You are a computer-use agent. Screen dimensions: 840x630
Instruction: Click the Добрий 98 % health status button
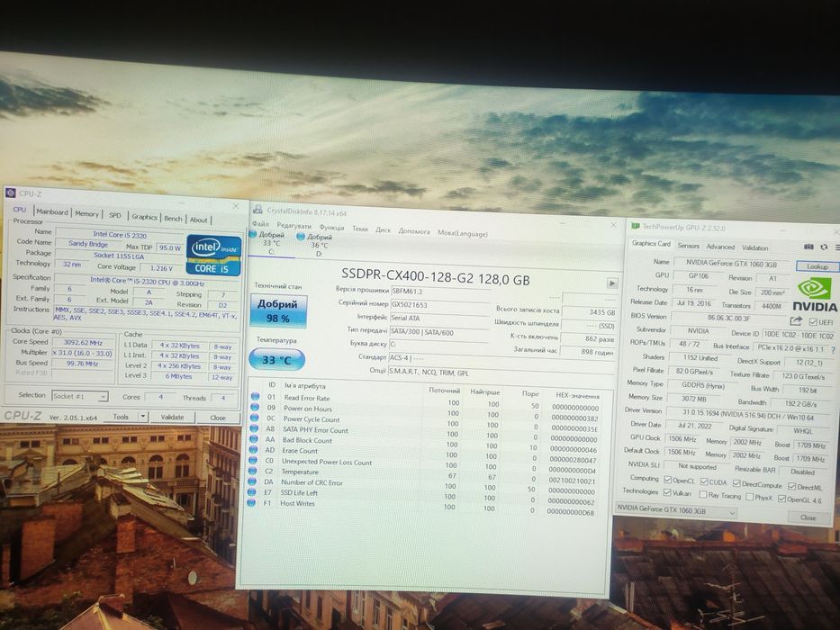(x=278, y=310)
